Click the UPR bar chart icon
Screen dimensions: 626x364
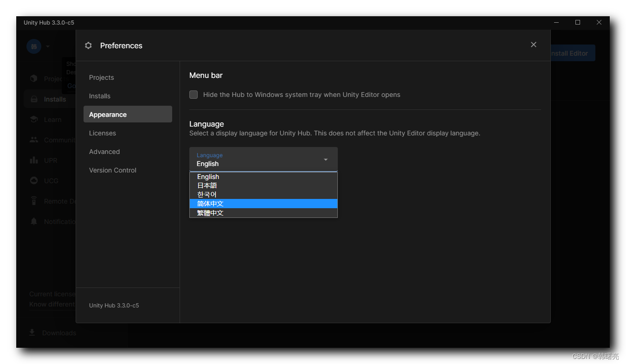pos(34,160)
